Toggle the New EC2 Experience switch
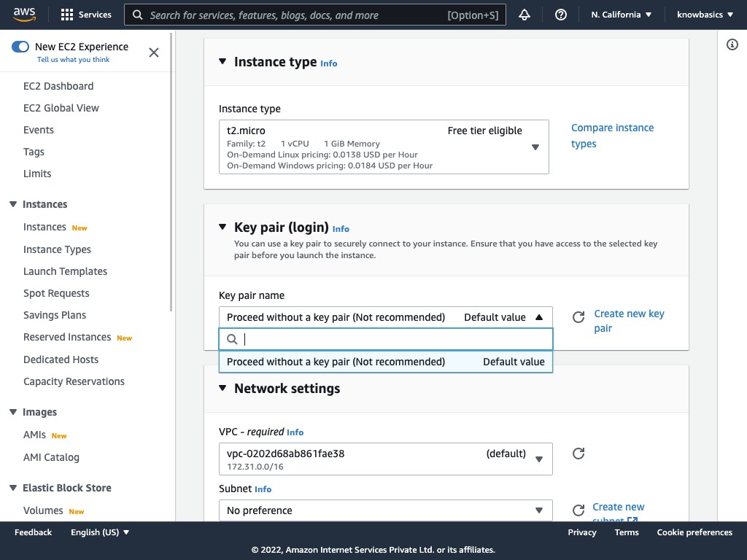This screenshot has width=747, height=560. pos(20,47)
